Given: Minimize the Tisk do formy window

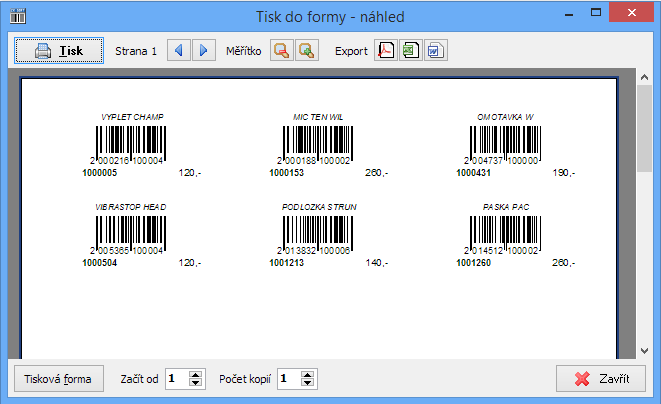Looking at the screenshot, I should 569,14.
